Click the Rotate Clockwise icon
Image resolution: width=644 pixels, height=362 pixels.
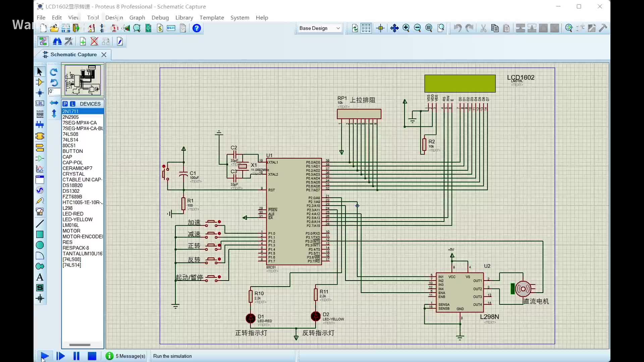(54, 72)
